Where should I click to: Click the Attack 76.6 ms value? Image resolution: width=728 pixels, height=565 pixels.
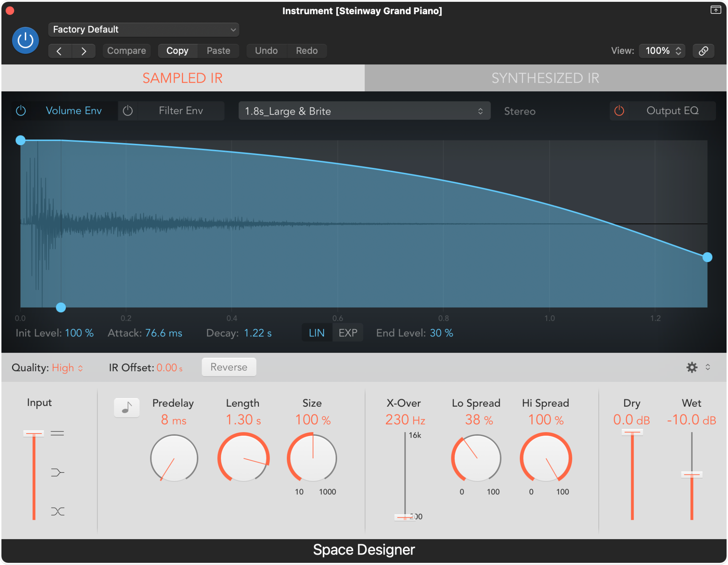pyautogui.click(x=163, y=333)
